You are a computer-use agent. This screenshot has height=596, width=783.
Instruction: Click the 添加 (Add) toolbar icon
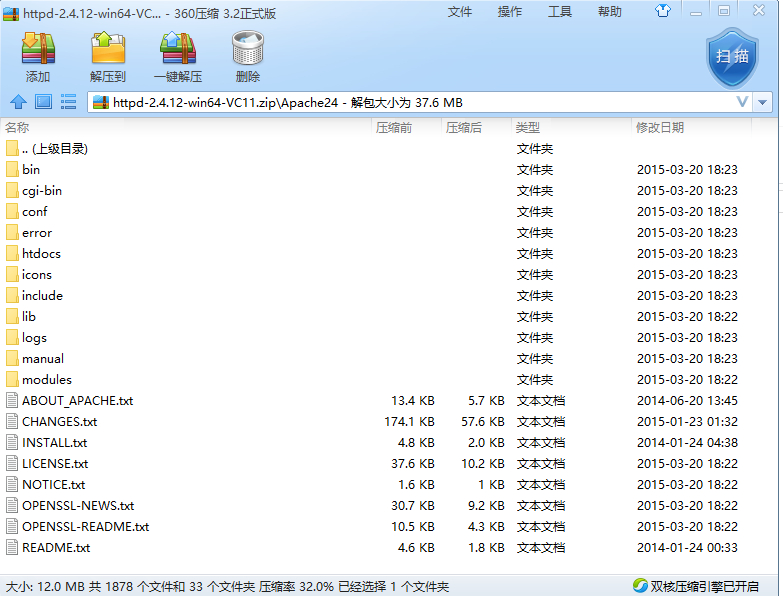click(x=38, y=49)
